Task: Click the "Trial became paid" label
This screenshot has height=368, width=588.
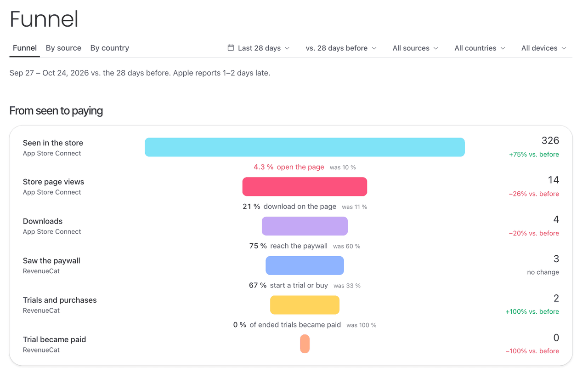Action: pyautogui.click(x=54, y=339)
